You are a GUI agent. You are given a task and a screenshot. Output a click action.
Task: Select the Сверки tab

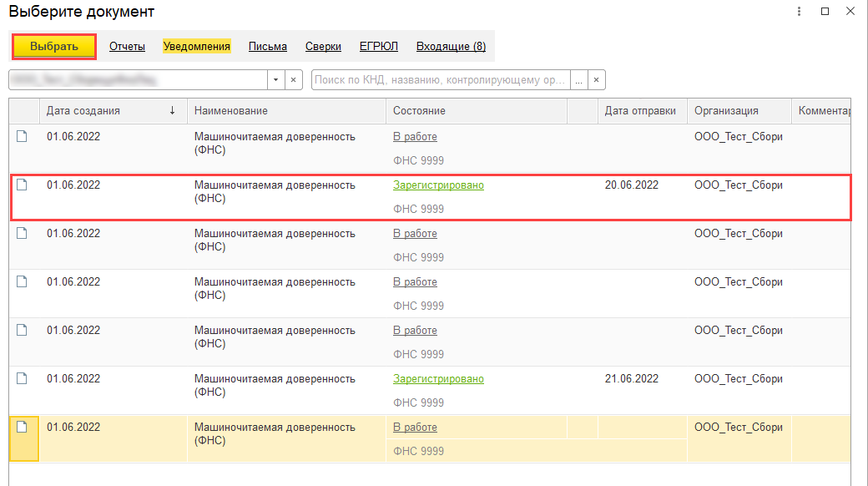tap(323, 47)
